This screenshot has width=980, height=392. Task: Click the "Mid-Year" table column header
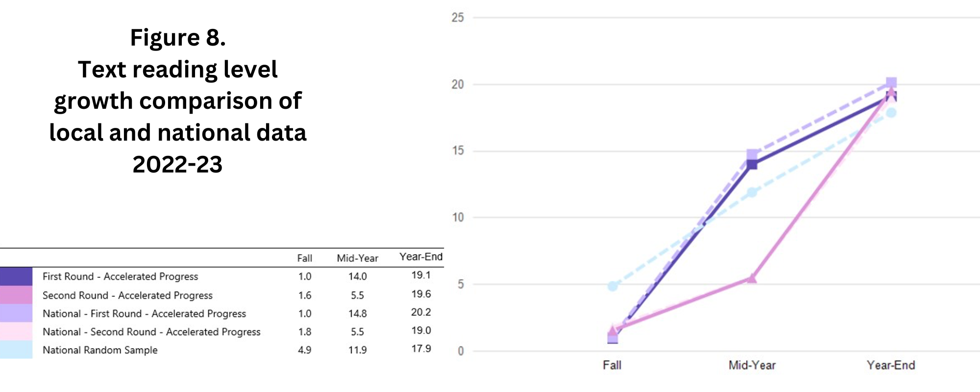(x=357, y=258)
